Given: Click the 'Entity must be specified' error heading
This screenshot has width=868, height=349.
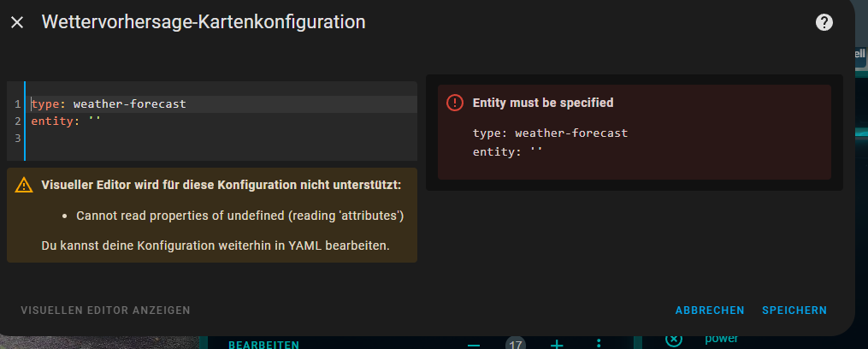Looking at the screenshot, I should pyautogui.click(x=543, y=103).
